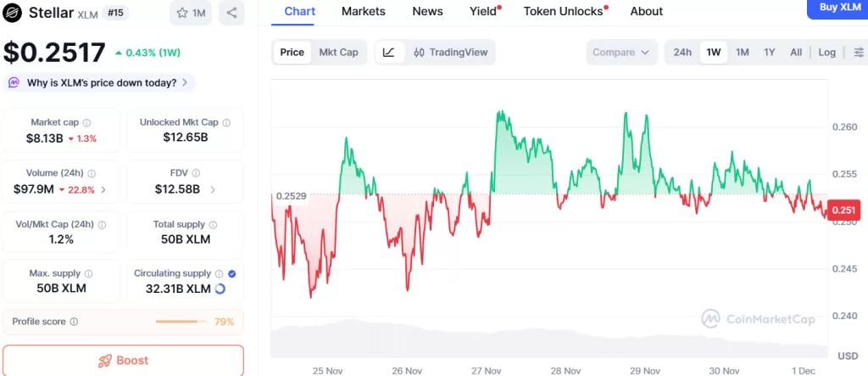Expand the FDV details chevron
Image resolution: width=868 pixels, height=376 pixels.
212,190
